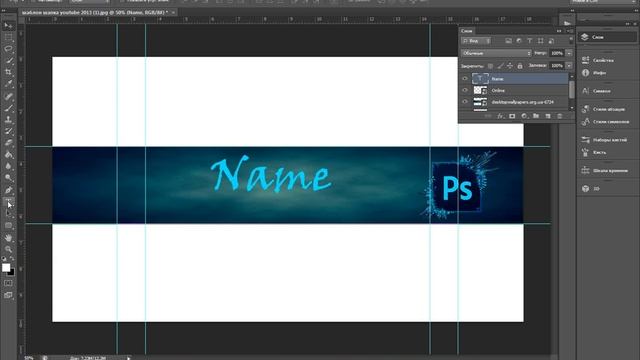Select the Move tool

(8, 26)
